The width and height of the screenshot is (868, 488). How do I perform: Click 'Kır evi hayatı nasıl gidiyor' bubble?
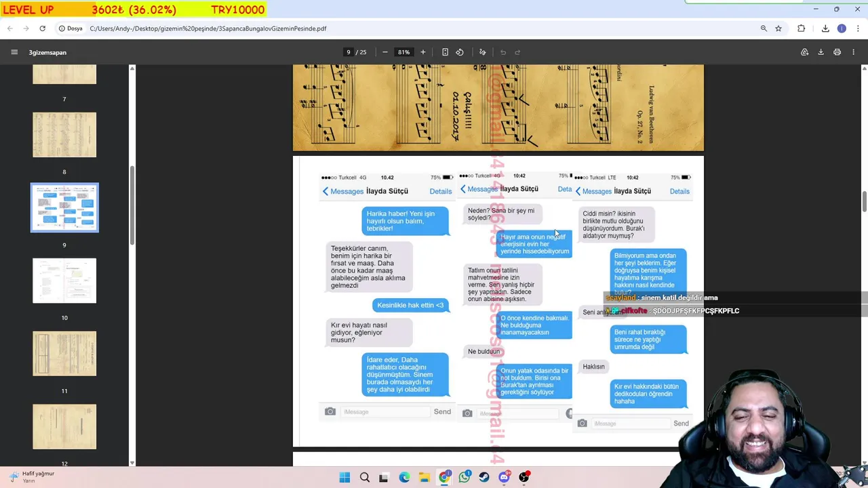(x=370, y=333)
